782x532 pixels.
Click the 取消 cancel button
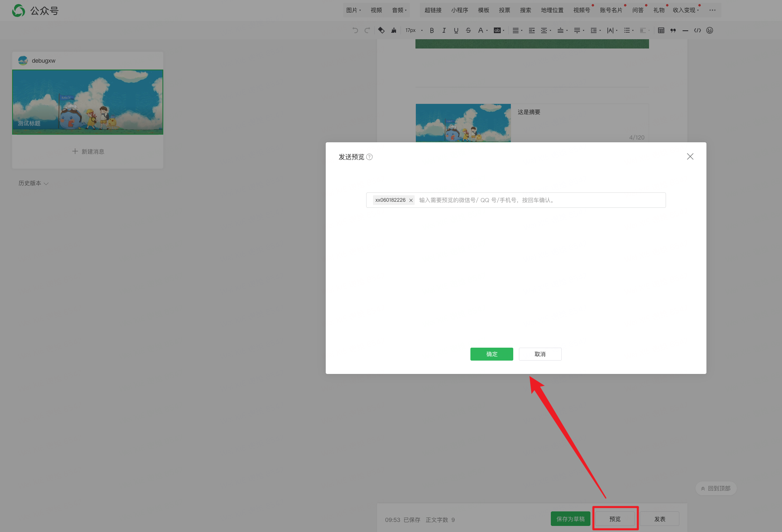click(540, 354)
